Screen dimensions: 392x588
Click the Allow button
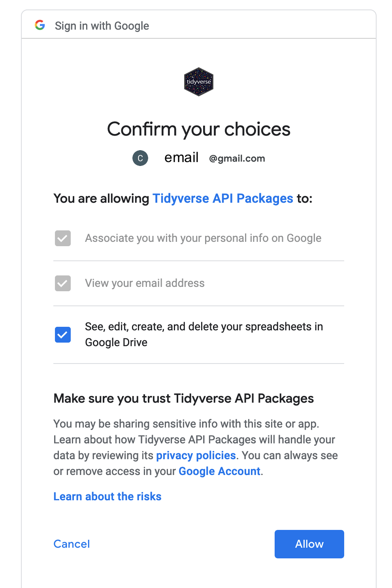pos(309,544)
